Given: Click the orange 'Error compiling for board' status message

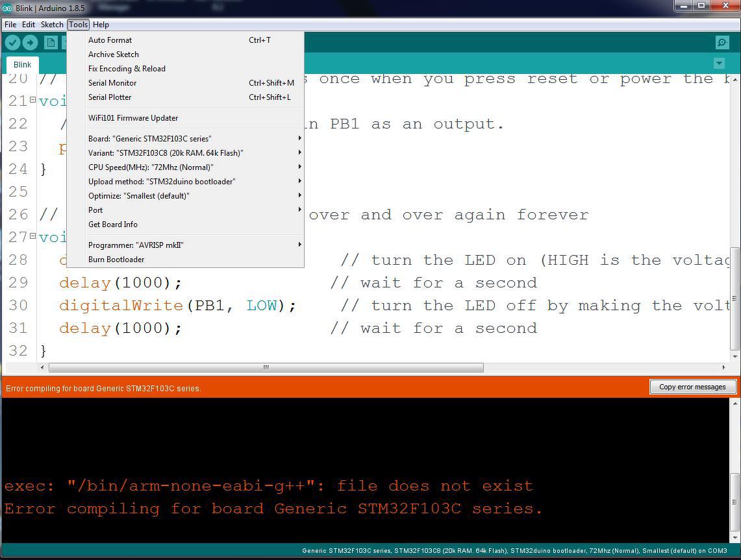Looking at the screenshot, I should pos(103,389).
